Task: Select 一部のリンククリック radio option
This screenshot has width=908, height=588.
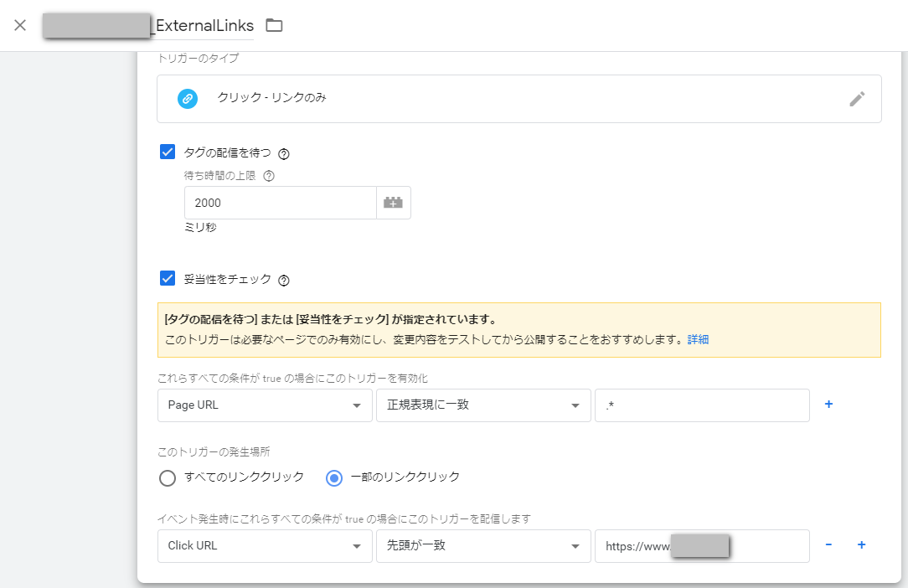Action: (x=334, y=477)
